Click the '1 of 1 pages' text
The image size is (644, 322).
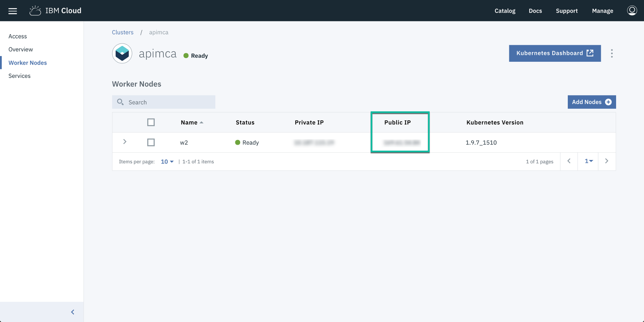point(540,162)
